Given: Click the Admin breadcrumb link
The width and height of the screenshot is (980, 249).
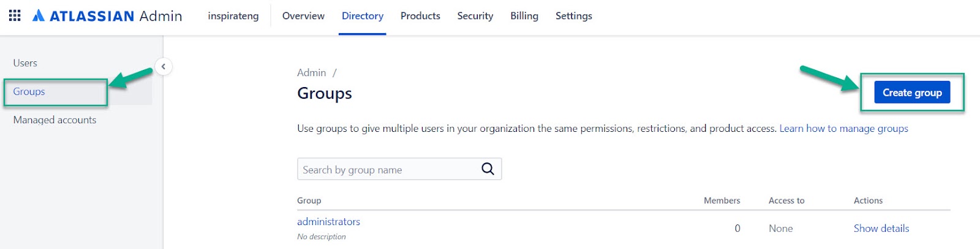Looking at the screenshot, I should (311, 72).
